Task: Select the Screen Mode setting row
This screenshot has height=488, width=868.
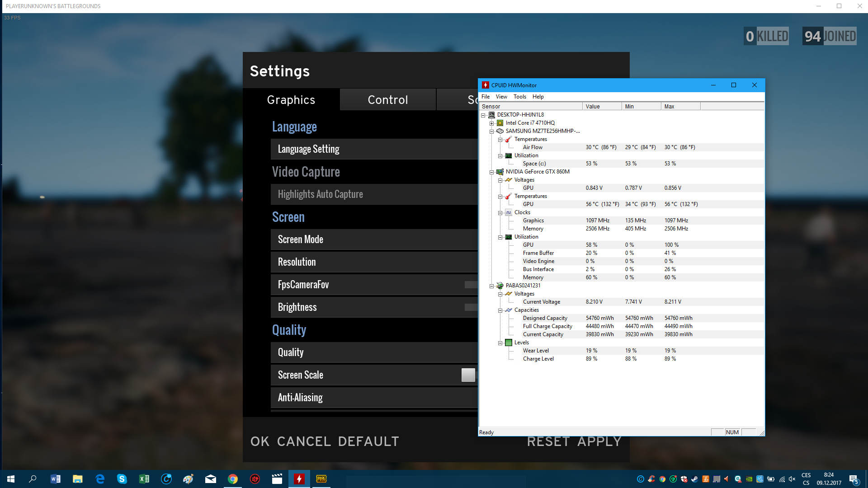Action: point(374,239)
